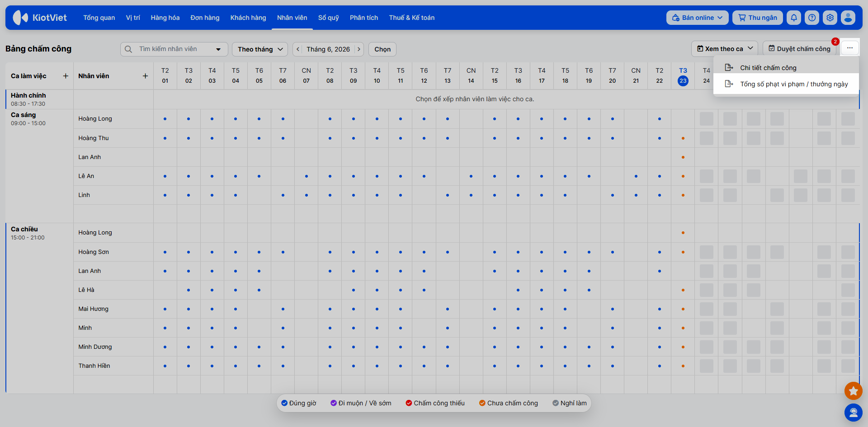Open the three-dots more options button

tap(850, 48)
